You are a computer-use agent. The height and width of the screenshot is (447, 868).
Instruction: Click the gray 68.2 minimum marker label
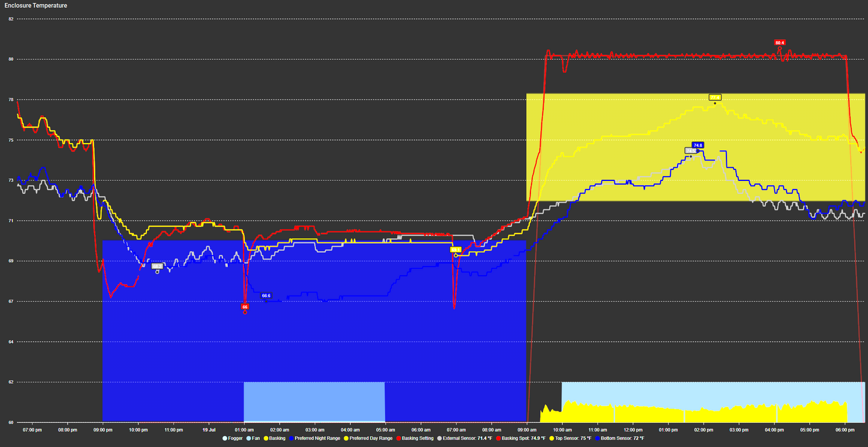click(157, 266)
